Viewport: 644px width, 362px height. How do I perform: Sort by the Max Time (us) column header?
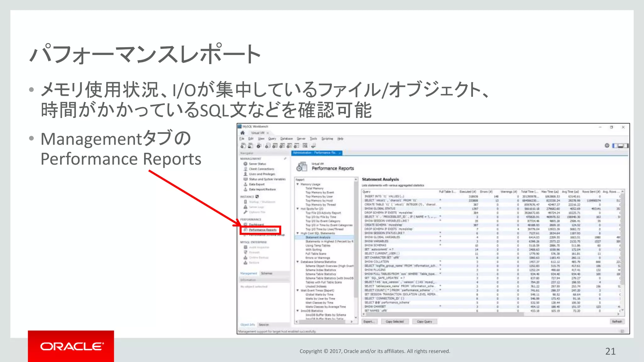(x=550, y=192)
